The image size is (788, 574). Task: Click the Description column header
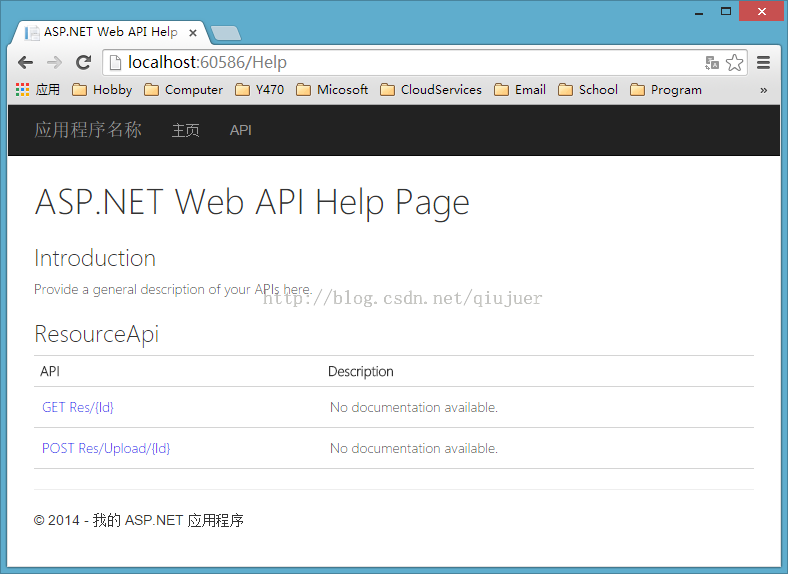(360, 371)
